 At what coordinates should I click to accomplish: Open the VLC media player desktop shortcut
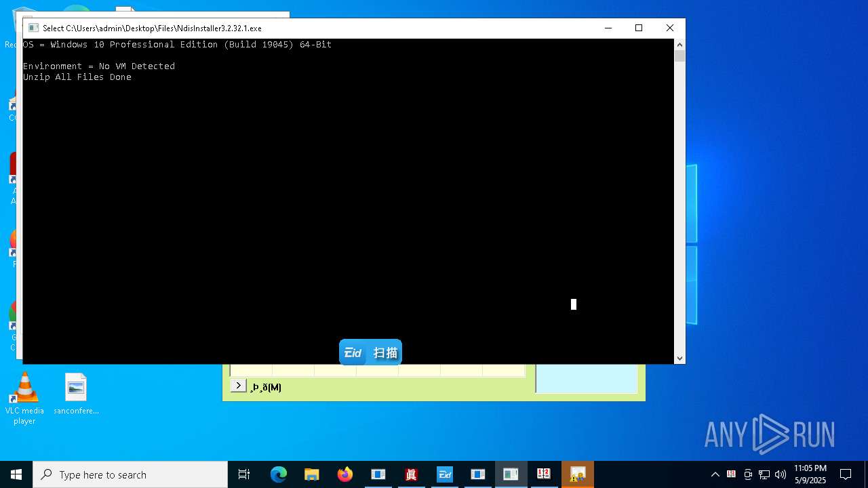point(24,399)
